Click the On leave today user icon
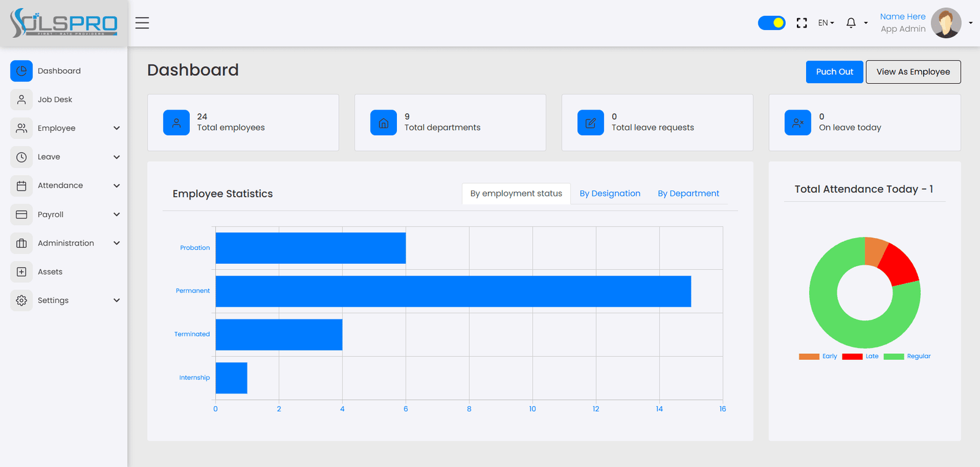The width and height of the screenshot is (980, 467). coord(797,122)
